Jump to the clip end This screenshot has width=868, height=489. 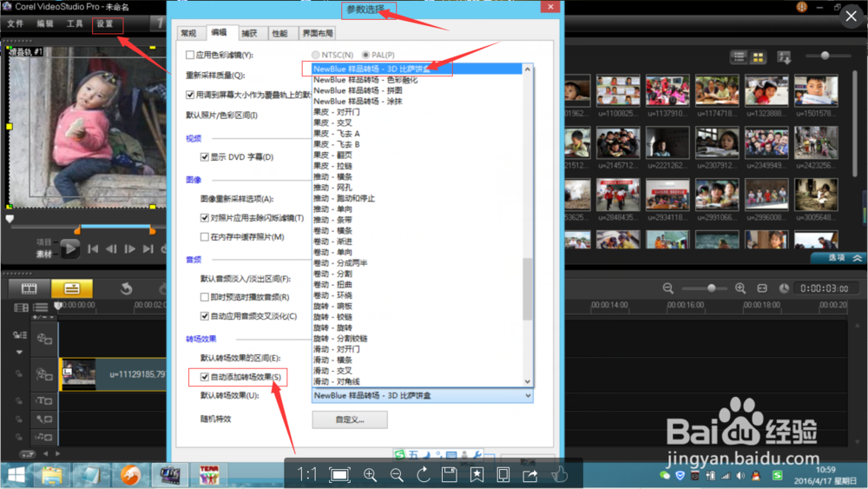148,249
